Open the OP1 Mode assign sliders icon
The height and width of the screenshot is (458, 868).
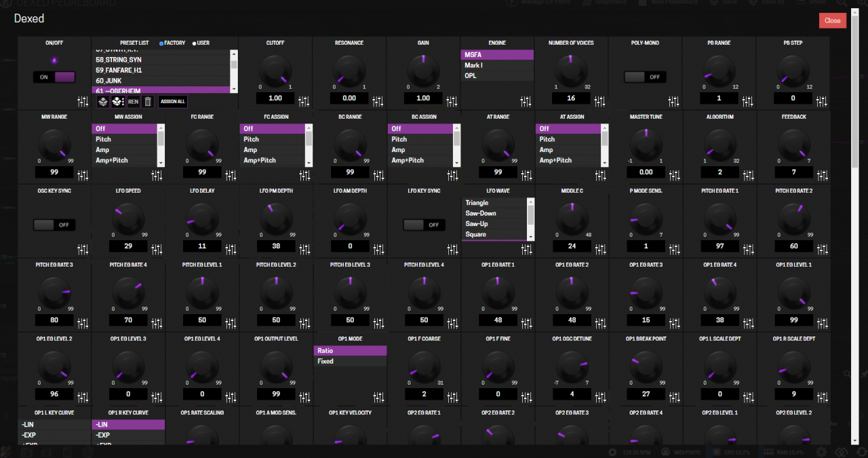pyautogui.click(x=378, y=398)
